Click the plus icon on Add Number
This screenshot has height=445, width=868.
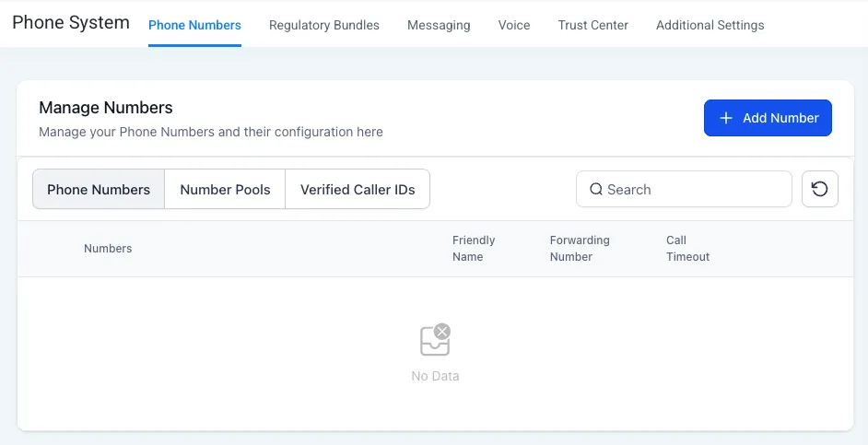pyautogui.click(x=726, y=118)
